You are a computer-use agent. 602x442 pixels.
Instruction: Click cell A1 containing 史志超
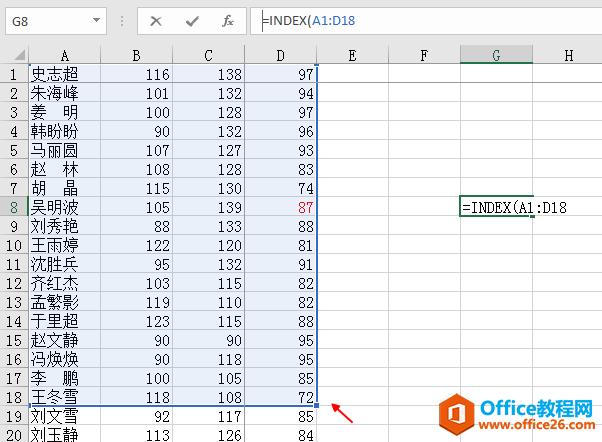point(65,74)
